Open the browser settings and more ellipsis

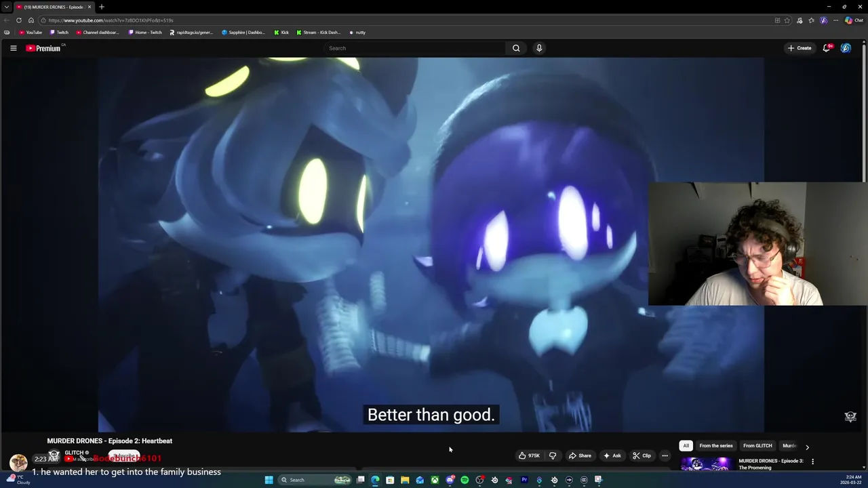tap(835, 20)
